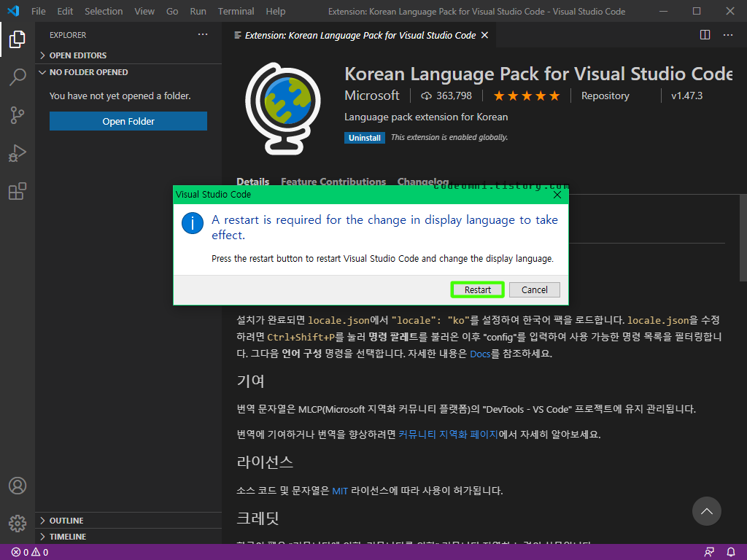Click the Korean Language Pack title heading
This screenshot has height=560, width=747.
pos(538,74)
